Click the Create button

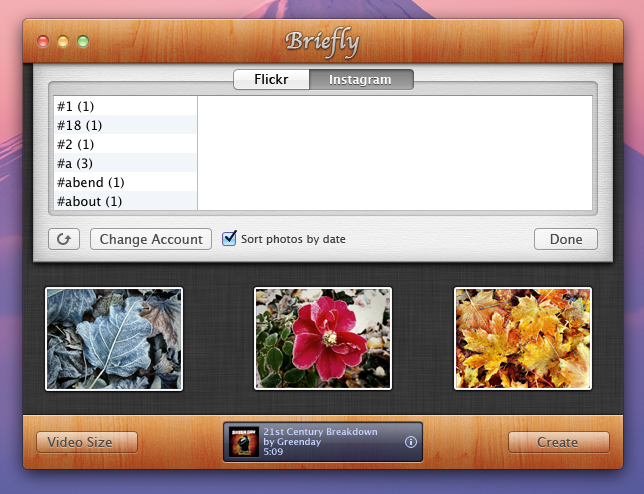(x=559, y=442)
